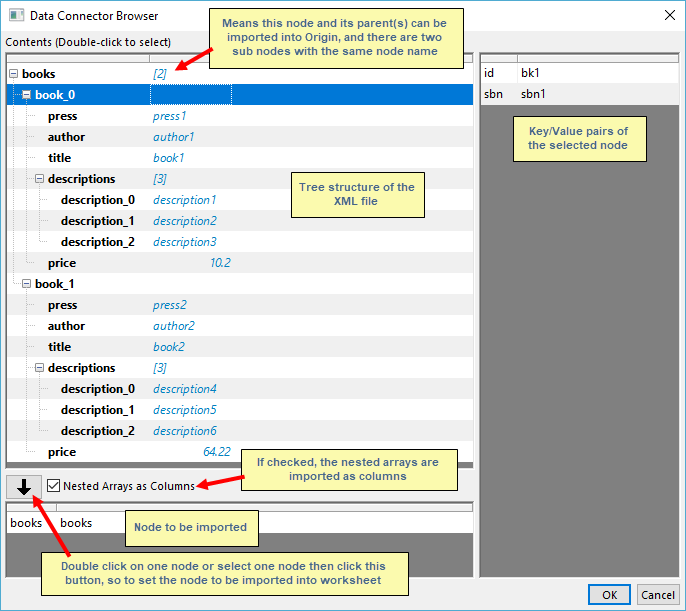
Task: Select the book_1 tree node
Action: pyautogui.click(x=240, y=283)
